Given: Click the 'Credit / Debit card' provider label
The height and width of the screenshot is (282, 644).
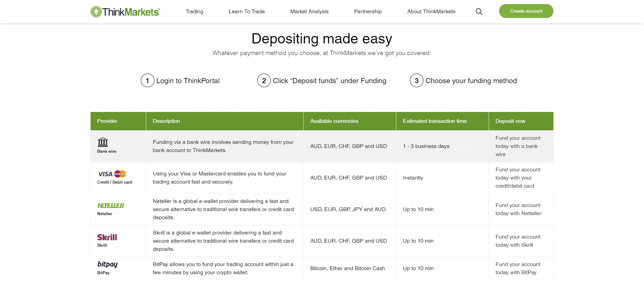Looking at the screenshot, I should point(115,182).
